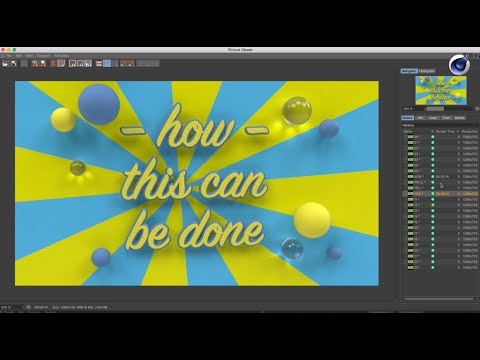
Task: Click the Render Time column header
Action: 445,132
